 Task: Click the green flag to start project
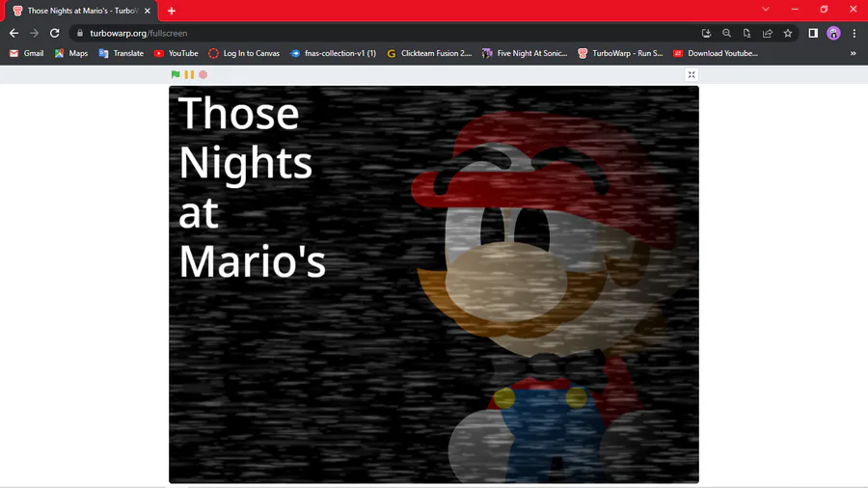[x=176, y=74]
